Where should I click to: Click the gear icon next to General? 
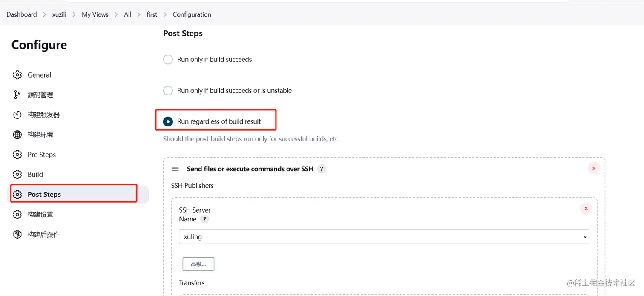coord(17,75)
